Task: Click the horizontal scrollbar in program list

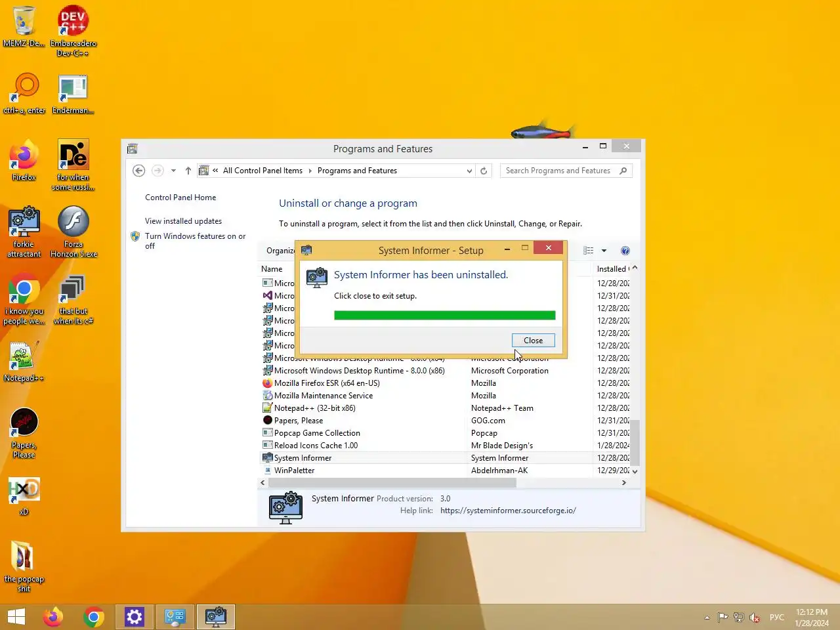Action: pyautogui.click(x=392, y=483)
